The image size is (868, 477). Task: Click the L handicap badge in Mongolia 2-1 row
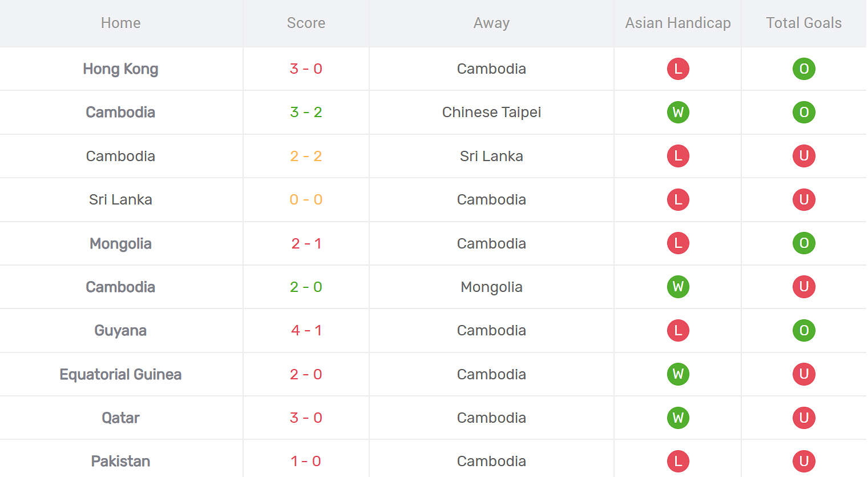click(x=678, y=243)
